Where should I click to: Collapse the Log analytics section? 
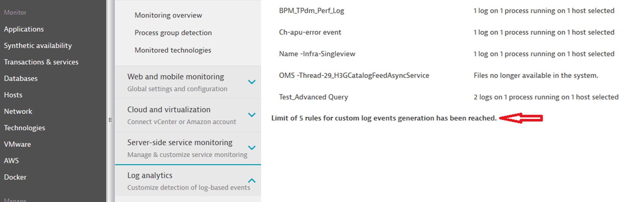click(x=252, y=180)
